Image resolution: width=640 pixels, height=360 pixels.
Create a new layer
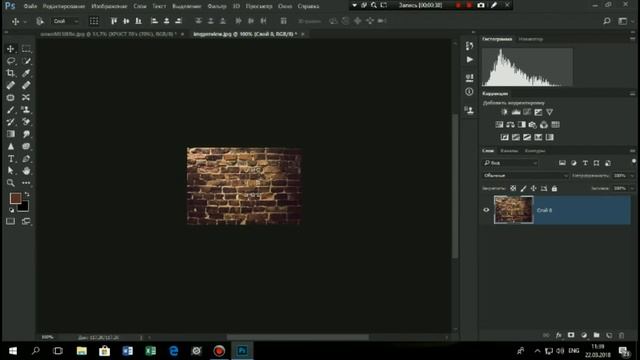point(609,335)
